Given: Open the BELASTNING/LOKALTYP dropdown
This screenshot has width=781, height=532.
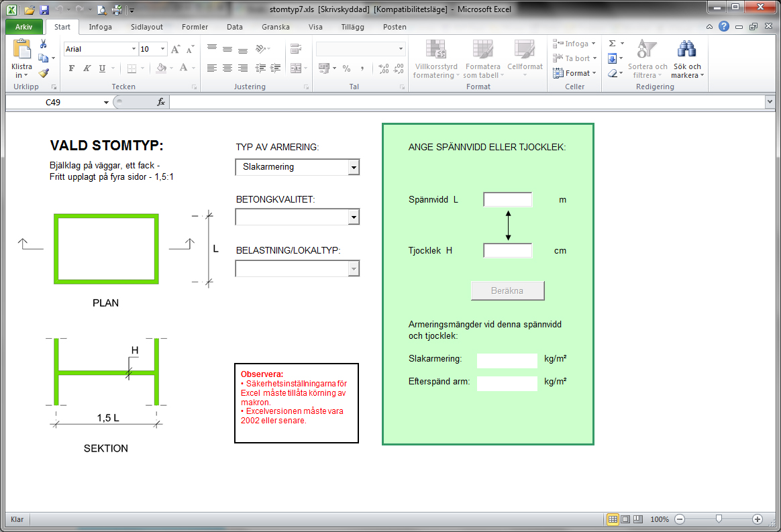Looking at the screenshot, I should point(354,269).
